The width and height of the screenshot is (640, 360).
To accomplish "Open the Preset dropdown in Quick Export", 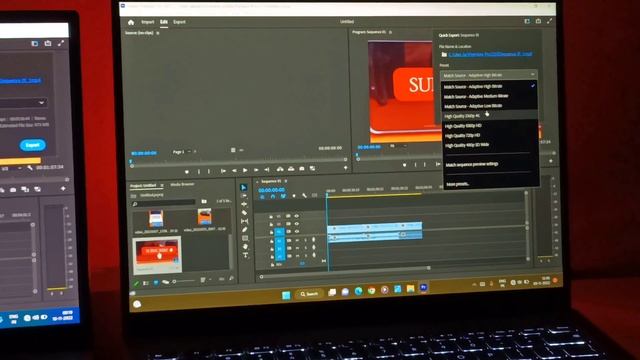I will point(489,75).
